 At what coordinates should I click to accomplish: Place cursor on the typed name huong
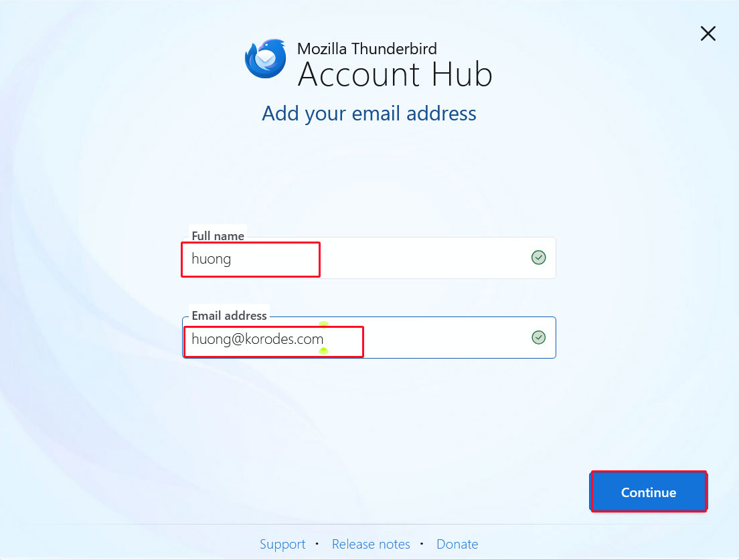[x=211, y=259]
